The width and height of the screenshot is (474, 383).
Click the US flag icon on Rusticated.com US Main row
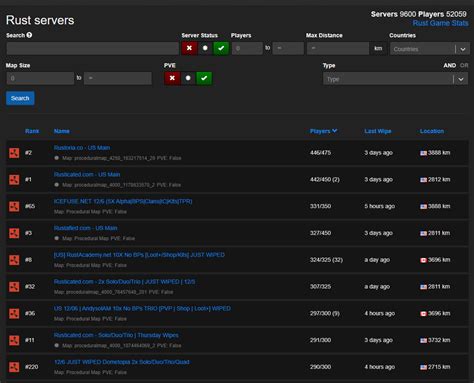click(423, 180)
